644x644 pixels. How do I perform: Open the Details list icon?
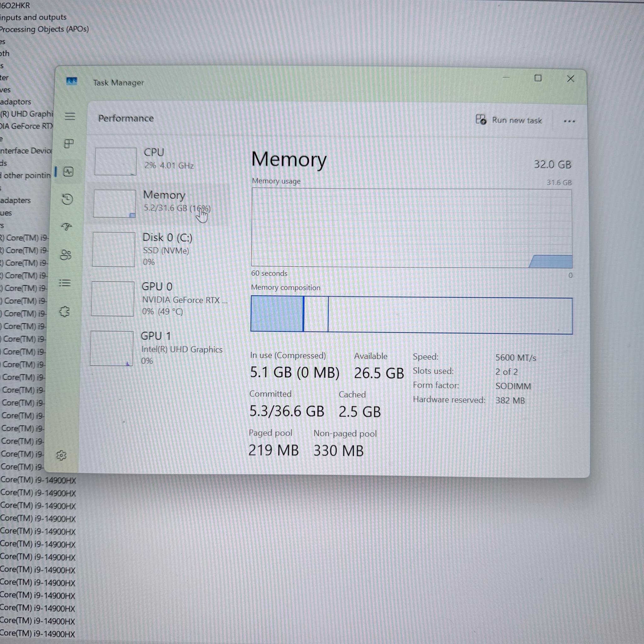65,283
